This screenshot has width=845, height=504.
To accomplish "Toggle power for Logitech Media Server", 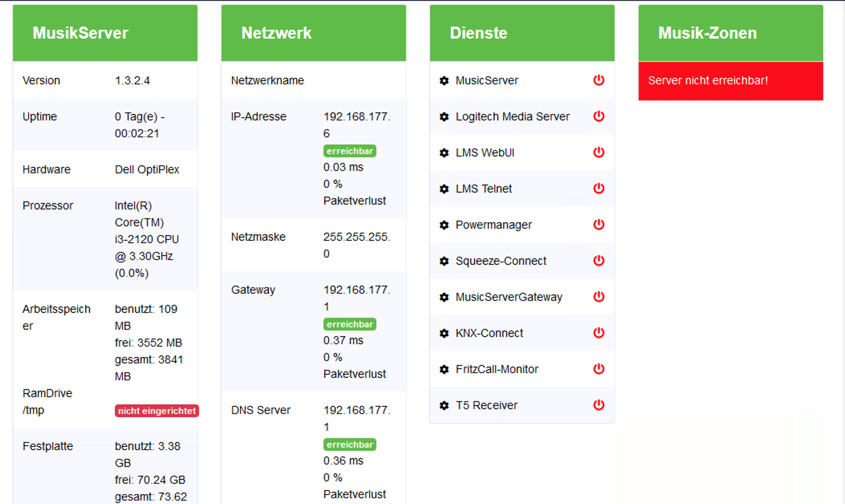I will pos(599,116).
